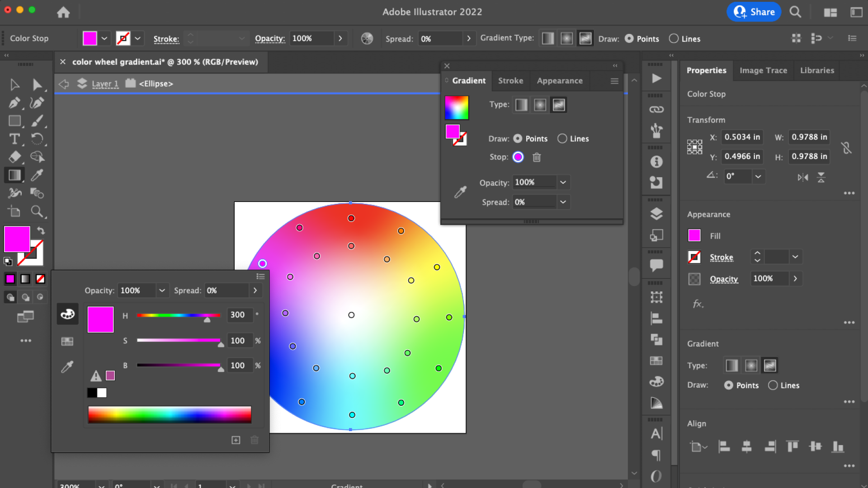The image size is (868, 488).
Task: Pick the Freeform gradient type in Gradient panel
Action: pos(559,105)
